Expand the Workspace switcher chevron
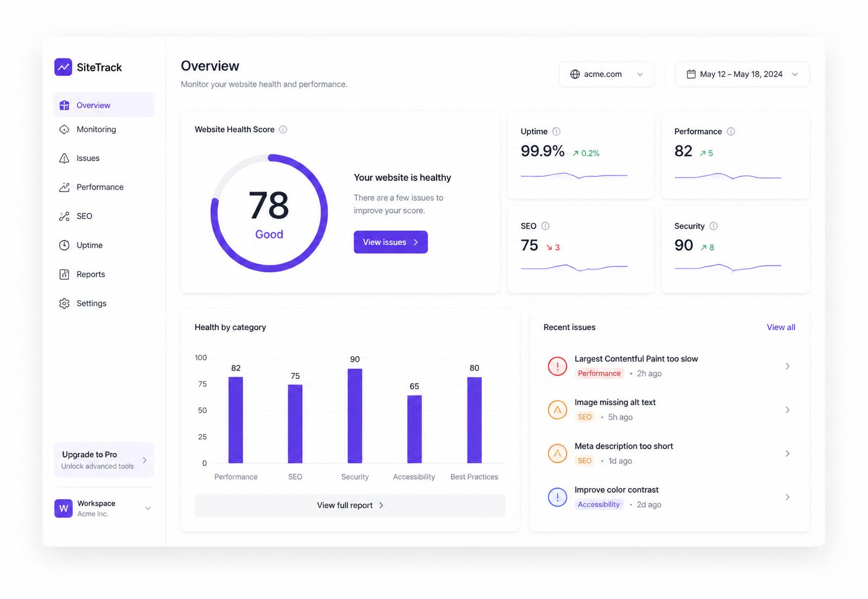The height and width of the screenshot is (599, 868). [x=148, y=508]
